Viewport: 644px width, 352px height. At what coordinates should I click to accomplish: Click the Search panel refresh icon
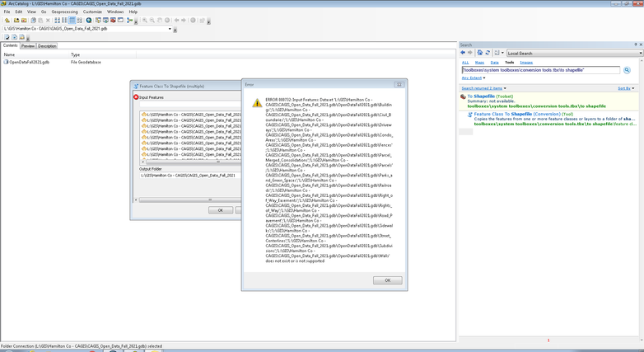[x=488, y=53]
